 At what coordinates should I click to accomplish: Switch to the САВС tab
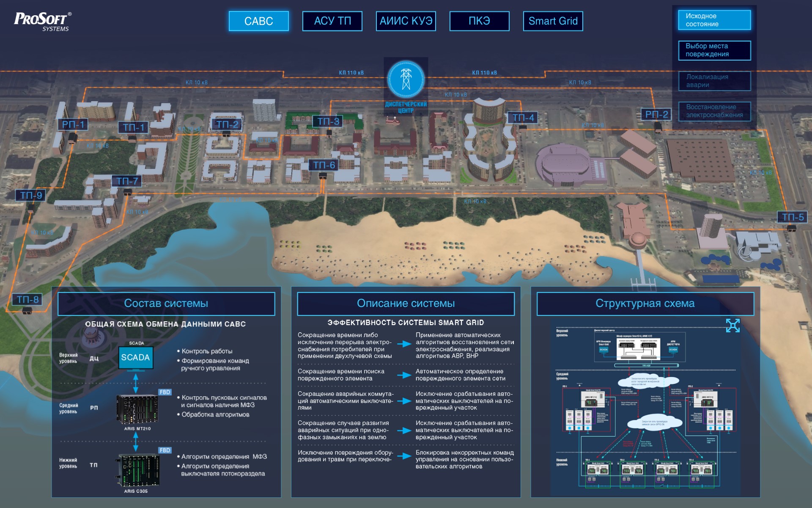pos(258,21)
